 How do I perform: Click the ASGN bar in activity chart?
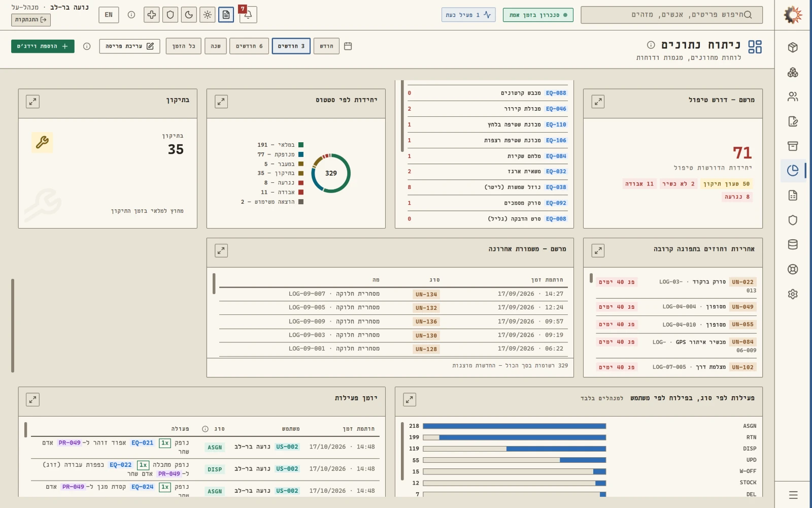pos(515,426)
